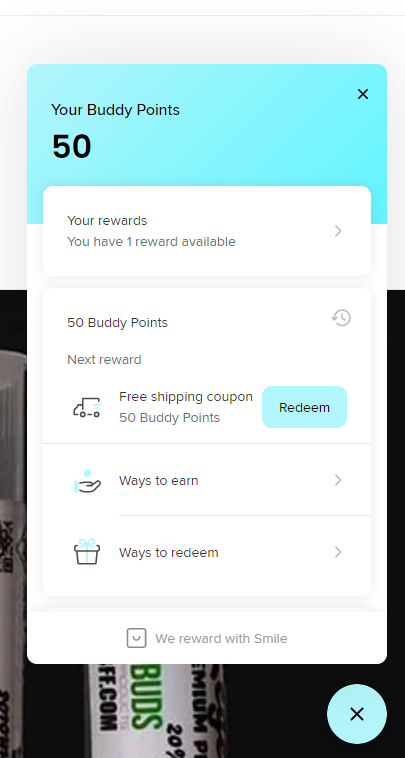Image resolution: width=405 pixels, height=758 pixels.
Task: Click Free shipping coupon reward title
Action: (x=186, y=397)
